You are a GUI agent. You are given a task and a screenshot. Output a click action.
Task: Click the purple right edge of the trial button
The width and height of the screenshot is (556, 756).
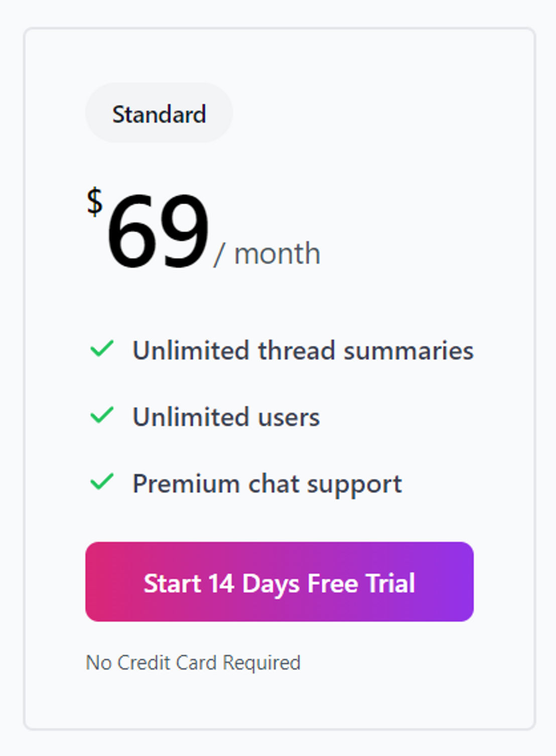[x=463, y=582]
